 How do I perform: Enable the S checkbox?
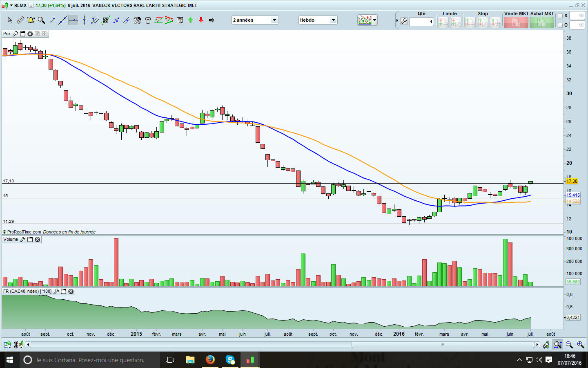coord(560,16)
